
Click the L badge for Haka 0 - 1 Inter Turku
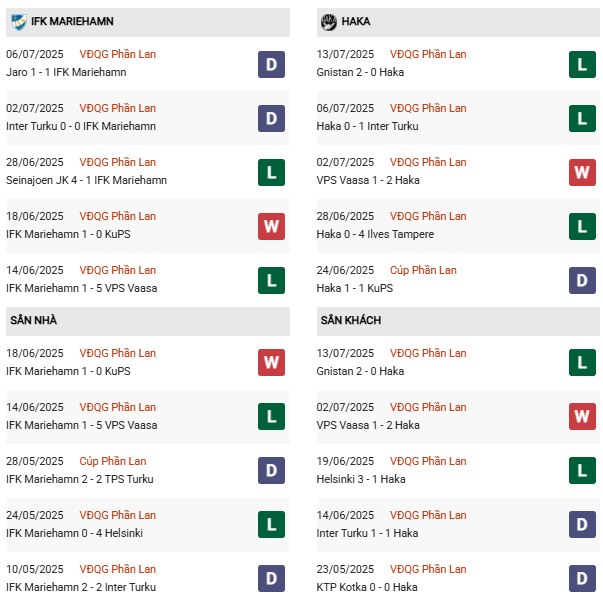(583, 118)
